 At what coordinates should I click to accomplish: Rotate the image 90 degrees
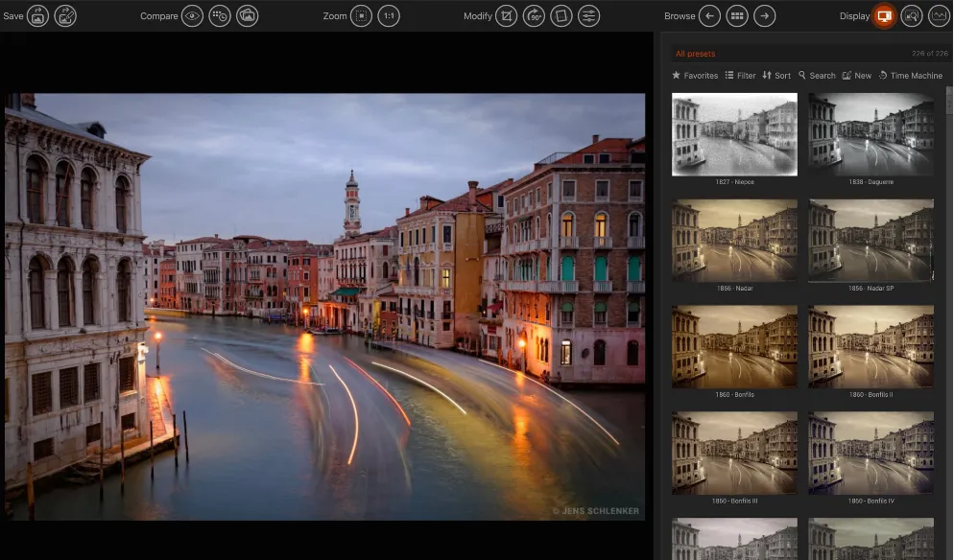click(534, 16)
